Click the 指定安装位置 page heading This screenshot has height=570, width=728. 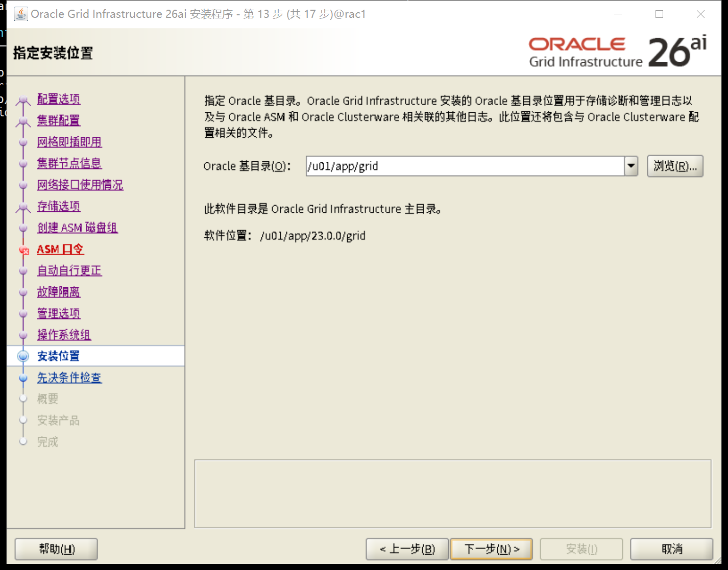[x=53, y=53]
